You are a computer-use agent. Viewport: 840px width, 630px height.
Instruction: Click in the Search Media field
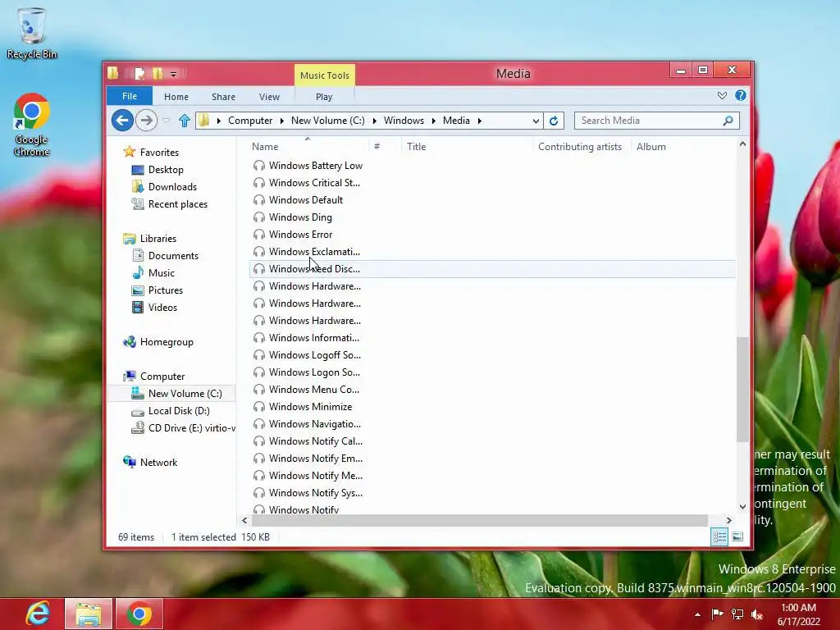pyautogui.click(x=650, y=121)
